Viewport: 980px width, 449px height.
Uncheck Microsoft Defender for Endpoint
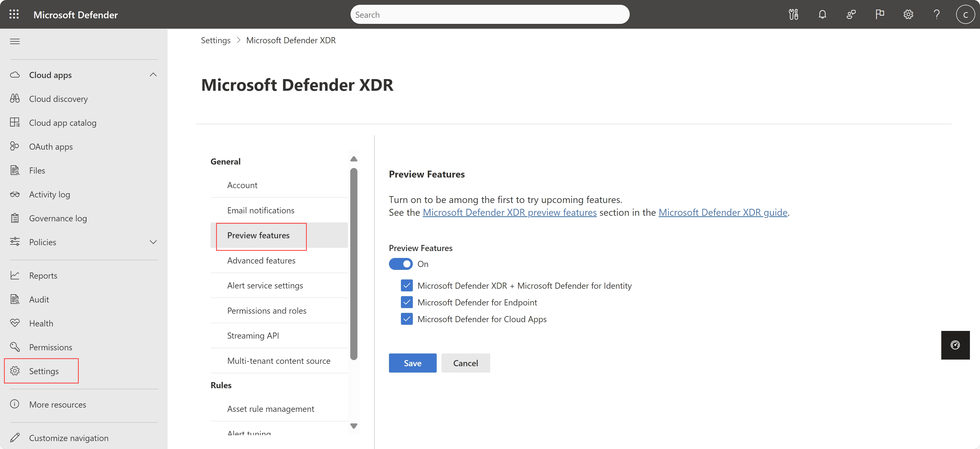pos(406,302)
